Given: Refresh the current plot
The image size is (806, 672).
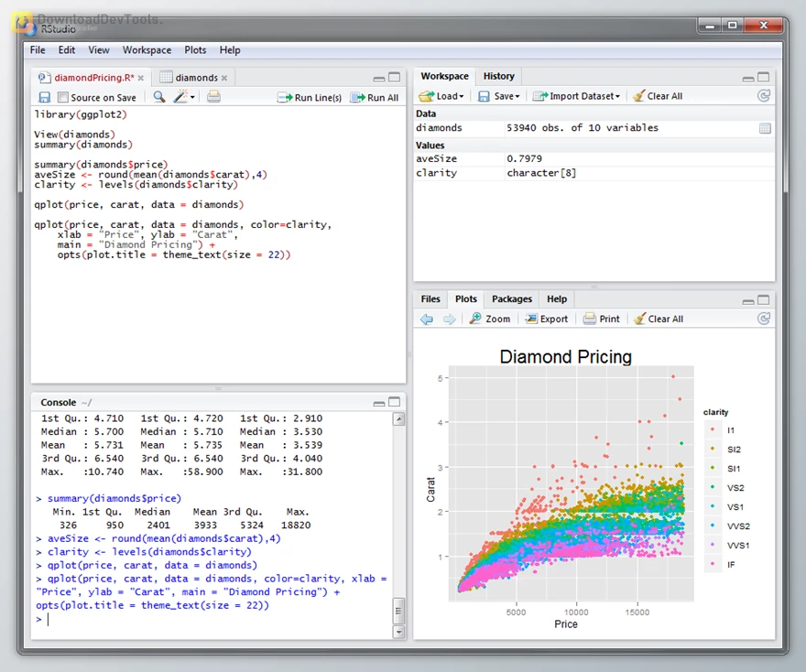Looking at the screenshot, I should click(763, 319).
